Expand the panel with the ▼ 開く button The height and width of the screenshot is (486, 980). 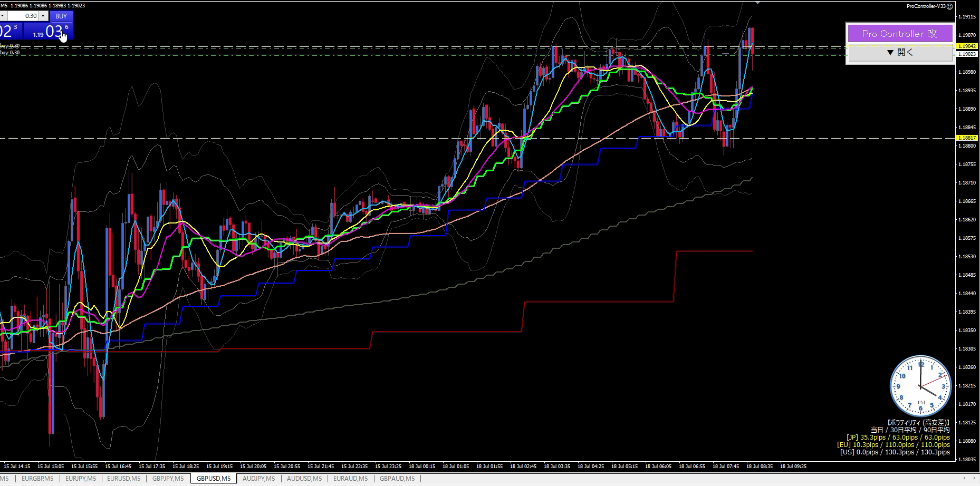coord(899,52)
